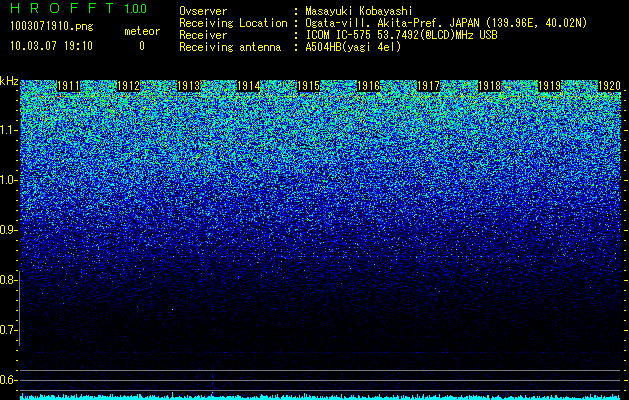Click the 0.9 kHz axis label
Viewport: 629px width, 400px height.
click(8, 230)
